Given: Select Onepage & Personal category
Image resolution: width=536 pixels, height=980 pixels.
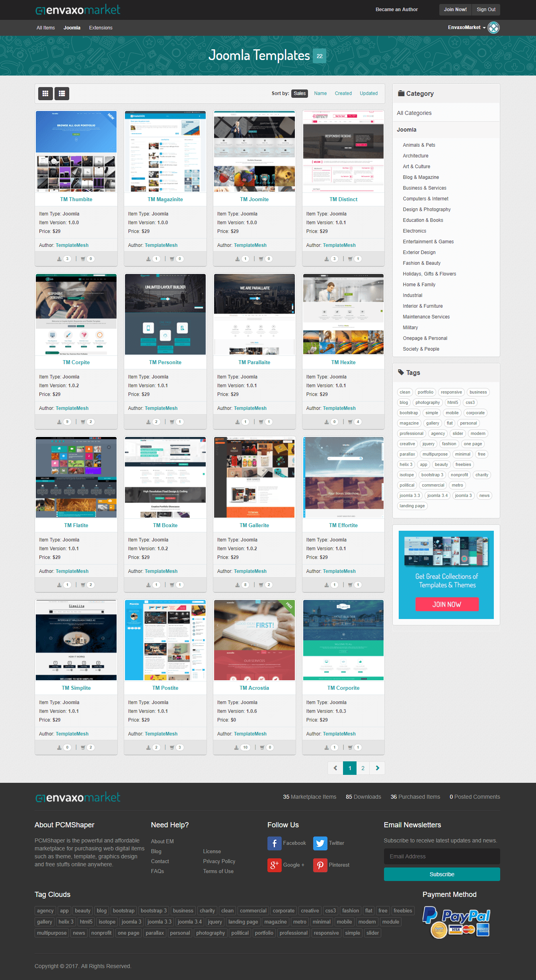Looking at the screenshot, I should tap(425, 338).
